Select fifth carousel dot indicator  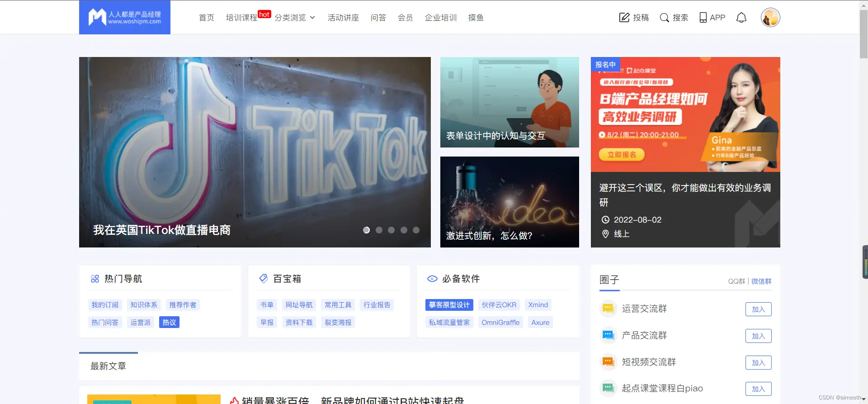[416, 230]
